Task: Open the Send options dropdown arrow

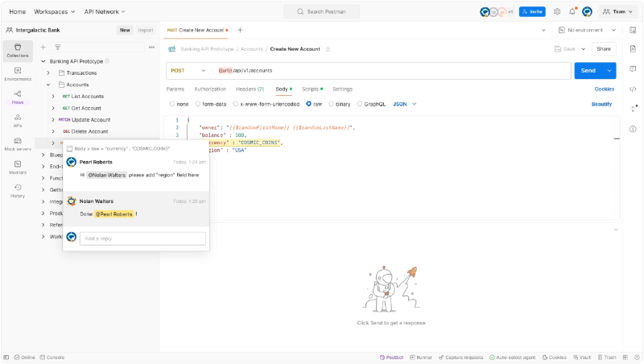Action: pos(609,71)
